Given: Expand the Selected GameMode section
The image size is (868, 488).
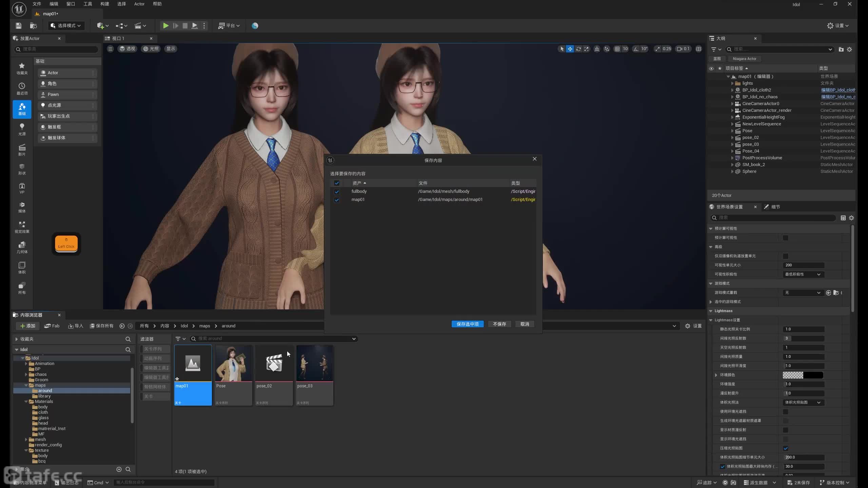Looking at the screenshot, I should point(711,302).
